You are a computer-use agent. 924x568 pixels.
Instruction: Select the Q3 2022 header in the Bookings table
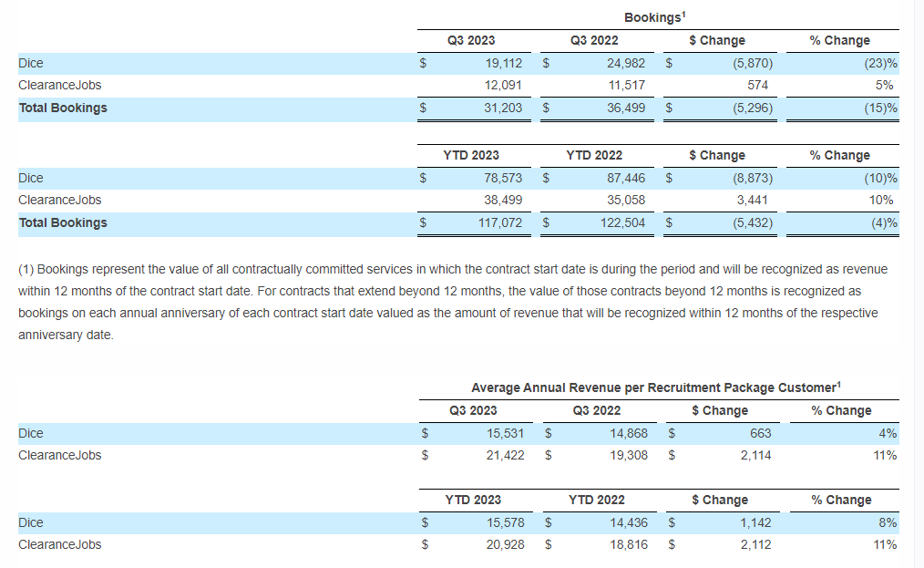click(594, 40)
